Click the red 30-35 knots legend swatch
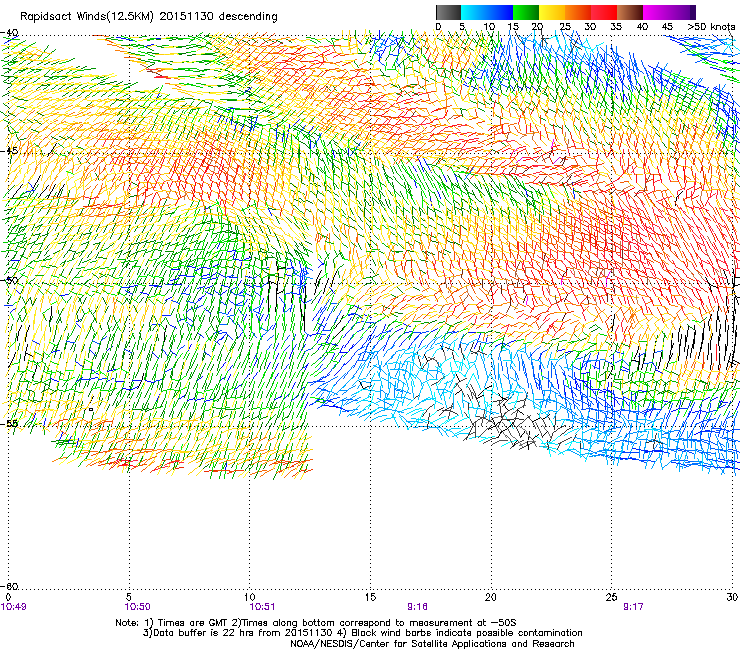740x650 pixels. point(604,12)
